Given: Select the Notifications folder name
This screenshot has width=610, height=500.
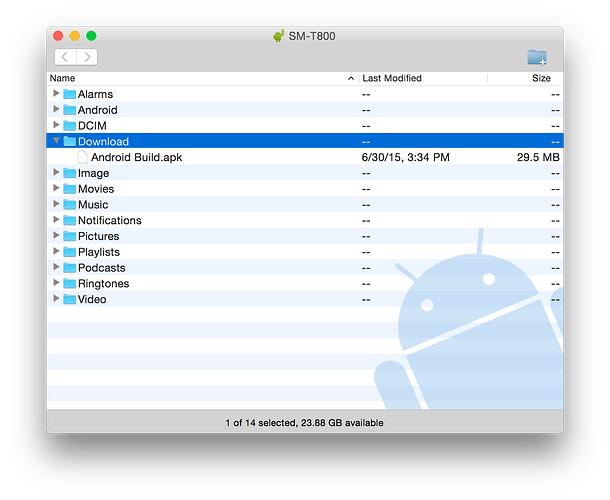Looking at the screenshot, I should (110, 220).
